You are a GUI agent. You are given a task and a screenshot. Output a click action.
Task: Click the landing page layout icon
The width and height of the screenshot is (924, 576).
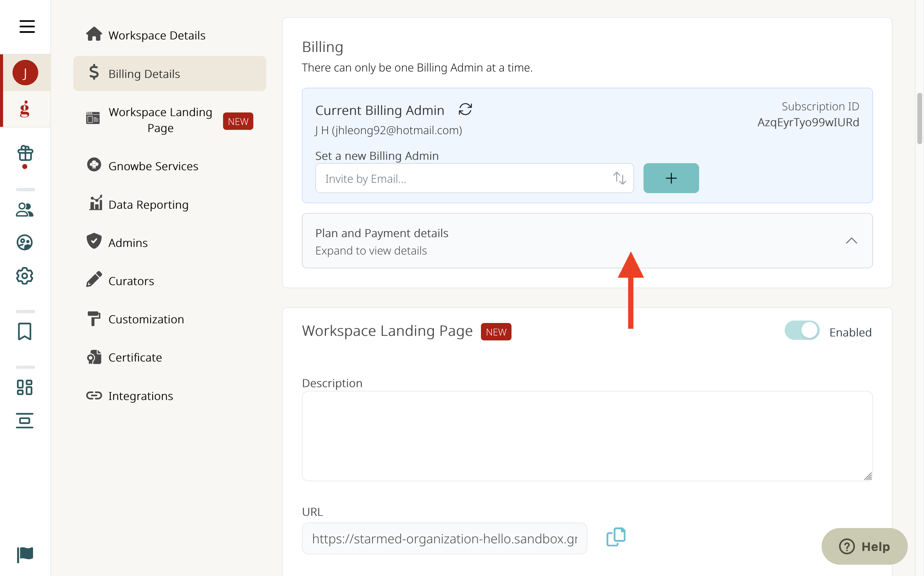(x=93, y=118)
